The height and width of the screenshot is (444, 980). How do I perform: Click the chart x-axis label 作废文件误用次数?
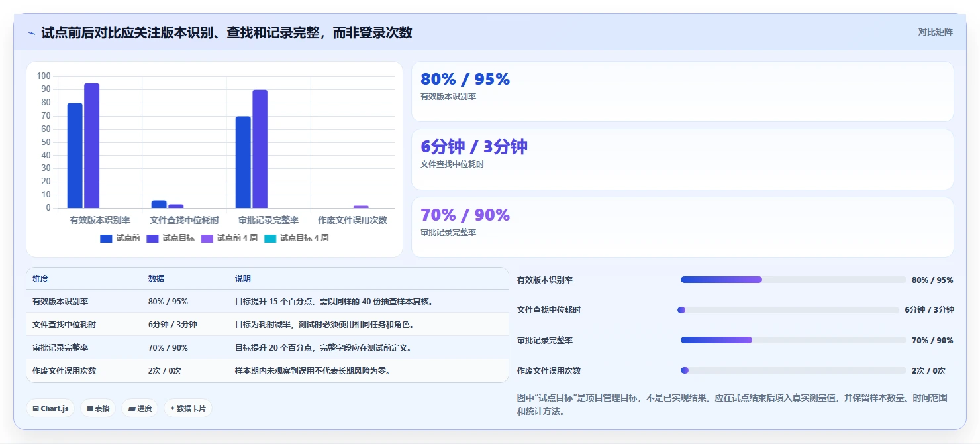click(x=352, y=220)
